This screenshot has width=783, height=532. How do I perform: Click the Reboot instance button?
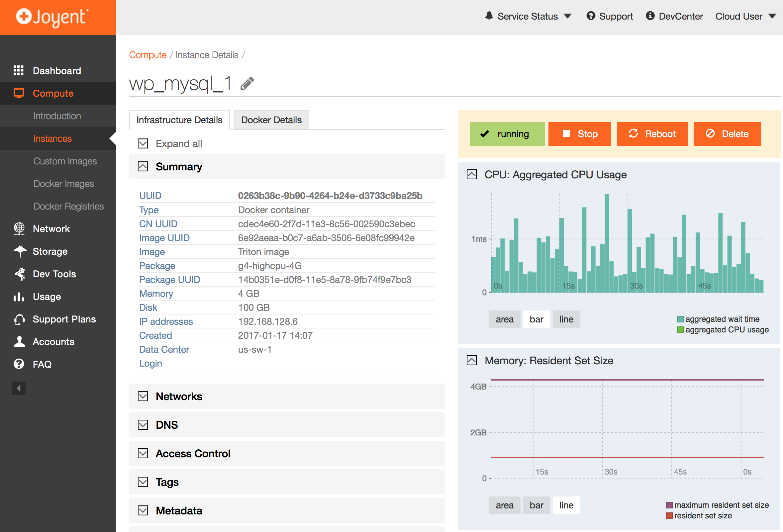[652, 133]
